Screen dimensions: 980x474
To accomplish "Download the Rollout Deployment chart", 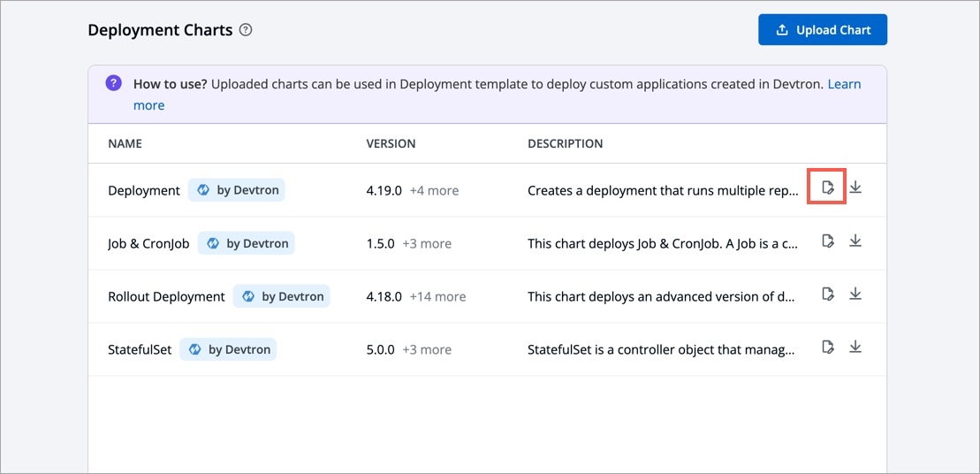I will (x=855, y=294).
